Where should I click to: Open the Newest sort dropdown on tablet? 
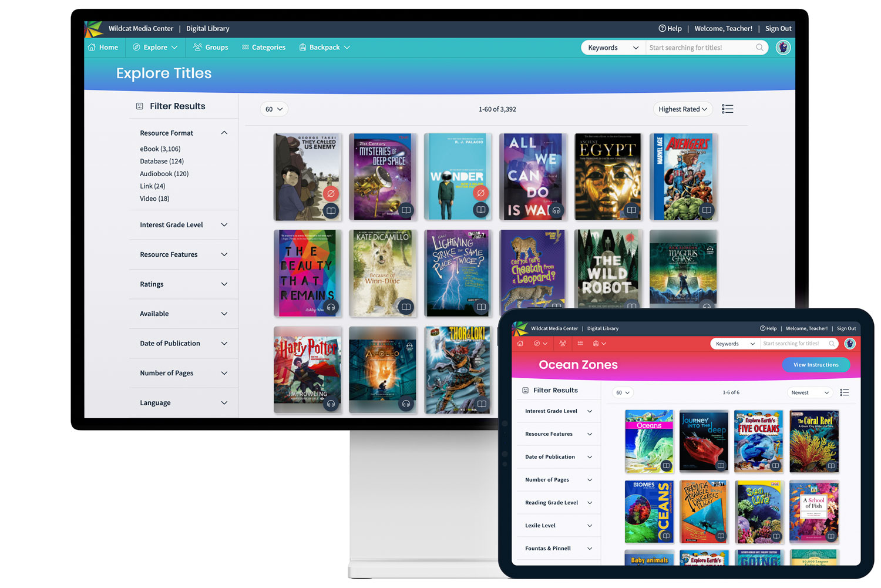(x=810, y=392)
